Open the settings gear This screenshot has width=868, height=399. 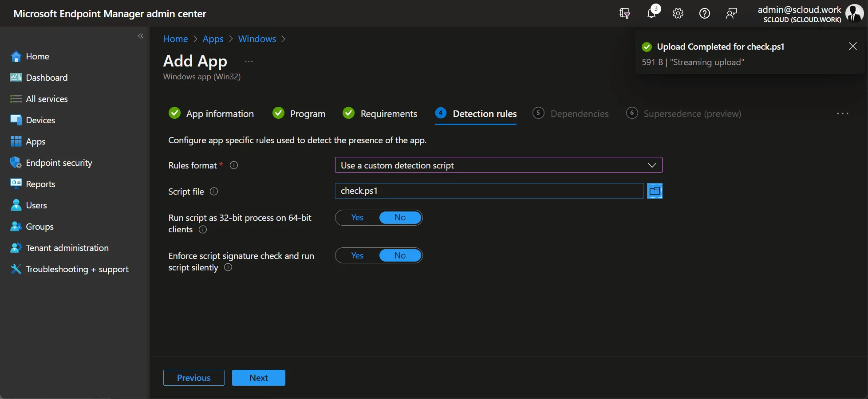point(678,13)
